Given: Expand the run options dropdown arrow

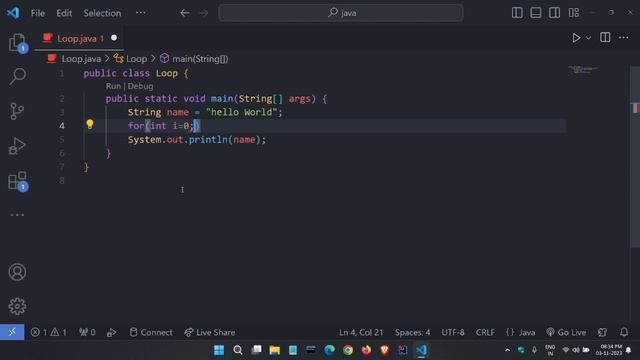Looking at the screenshot, I should click(x=588, y=38).
